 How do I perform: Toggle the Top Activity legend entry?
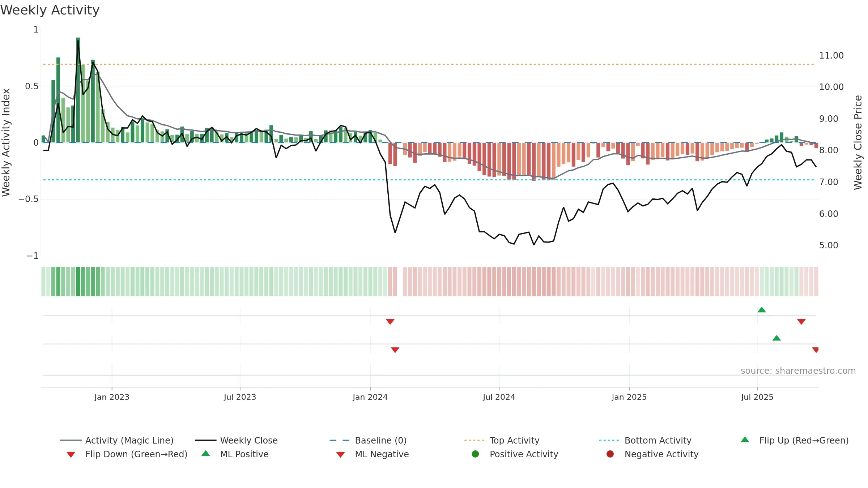502,440
